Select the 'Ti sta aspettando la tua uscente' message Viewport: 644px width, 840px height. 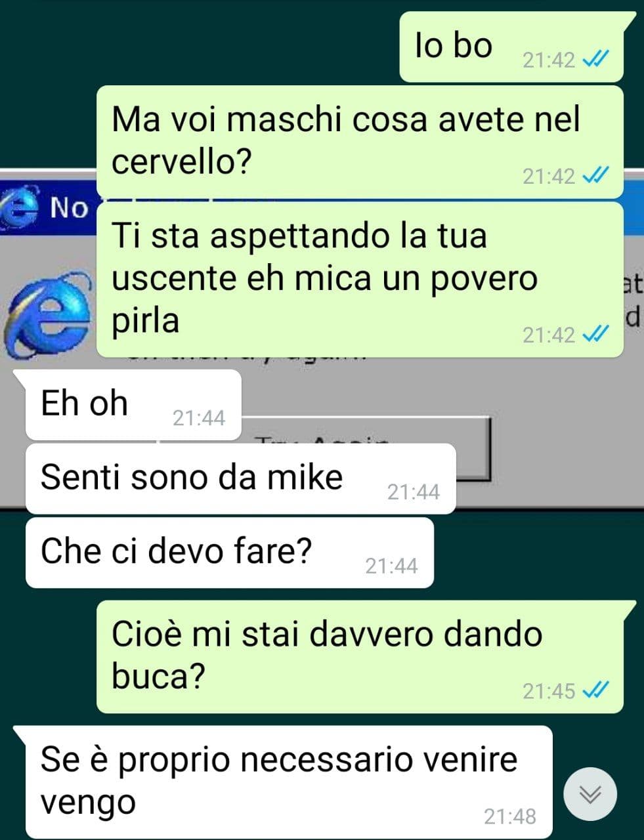pos(360,280)
